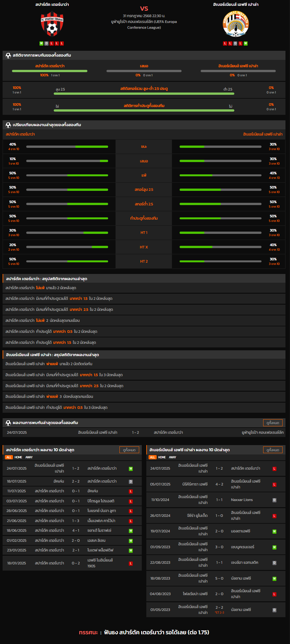Click score 4 - 1 in 18/06/2025 row
The image size is (290, 644).
pyautogui.click(x=76, y=530)
